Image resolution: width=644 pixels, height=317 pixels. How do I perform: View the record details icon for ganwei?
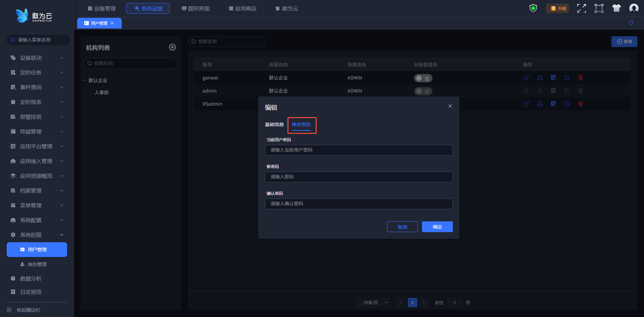[553, 78]
